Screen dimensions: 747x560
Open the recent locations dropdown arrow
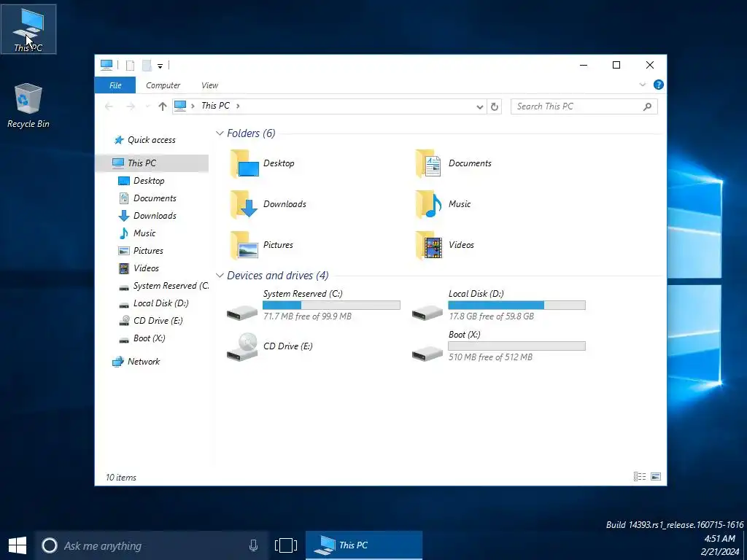[147, 106]
